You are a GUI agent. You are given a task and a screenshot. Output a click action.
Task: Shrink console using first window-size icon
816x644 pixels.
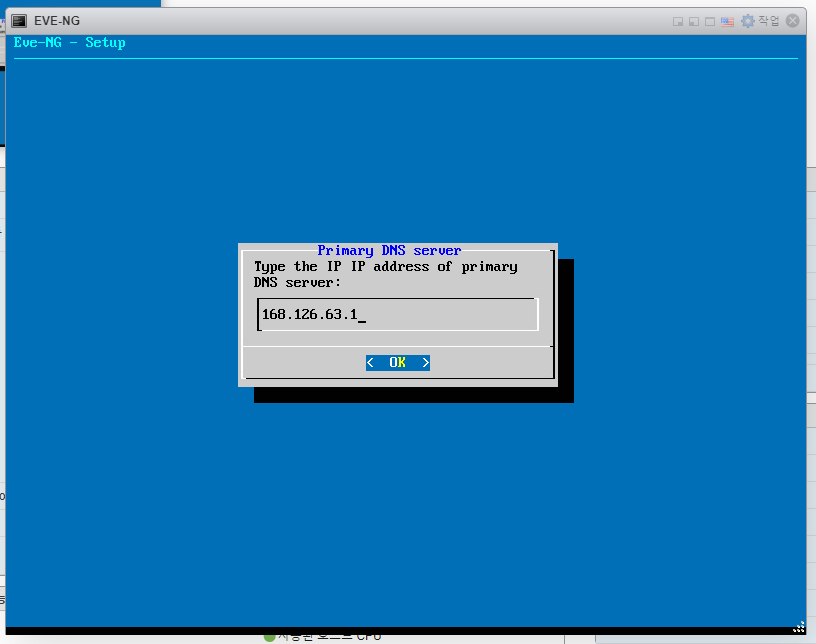(x=678, y=21)
